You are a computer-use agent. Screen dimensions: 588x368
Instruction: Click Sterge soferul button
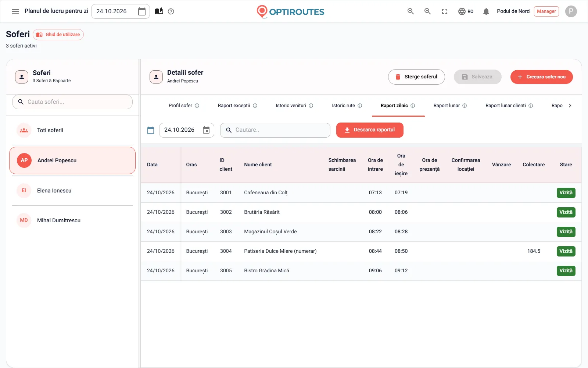pos(416,77)
